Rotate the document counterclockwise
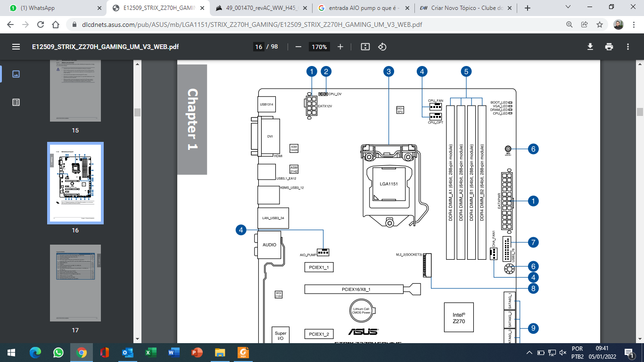This screenshot has height=362, width=644. (382, 47)
